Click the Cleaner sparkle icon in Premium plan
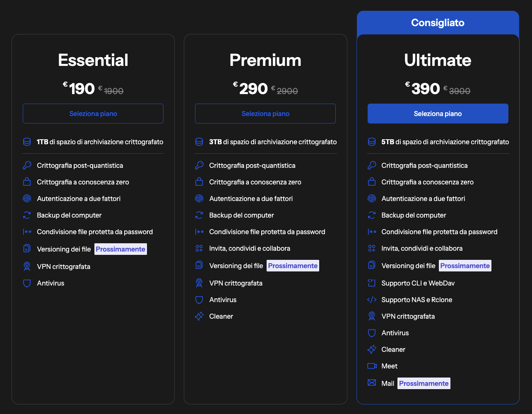The image size is (532, 414). 199,316
